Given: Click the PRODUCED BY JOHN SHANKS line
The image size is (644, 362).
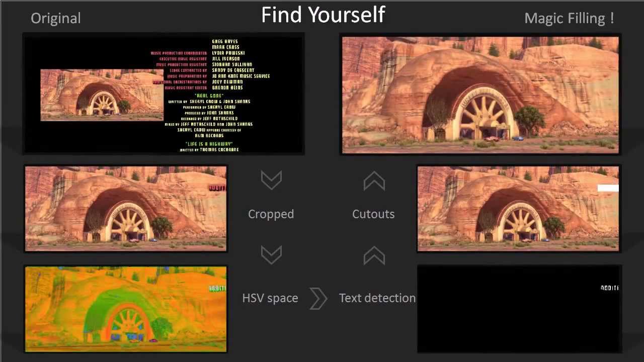Looking at the screenshot, I should 209,113.
